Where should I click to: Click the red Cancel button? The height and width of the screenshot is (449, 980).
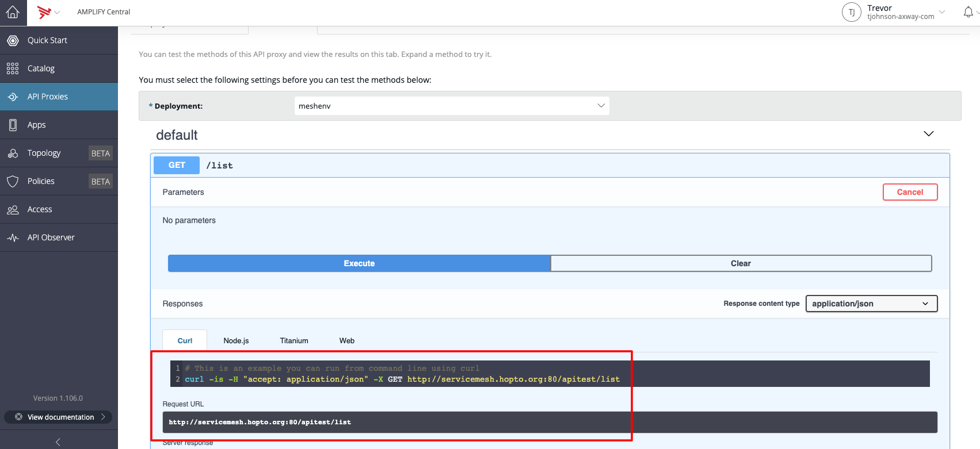click(x=910, y=192)
